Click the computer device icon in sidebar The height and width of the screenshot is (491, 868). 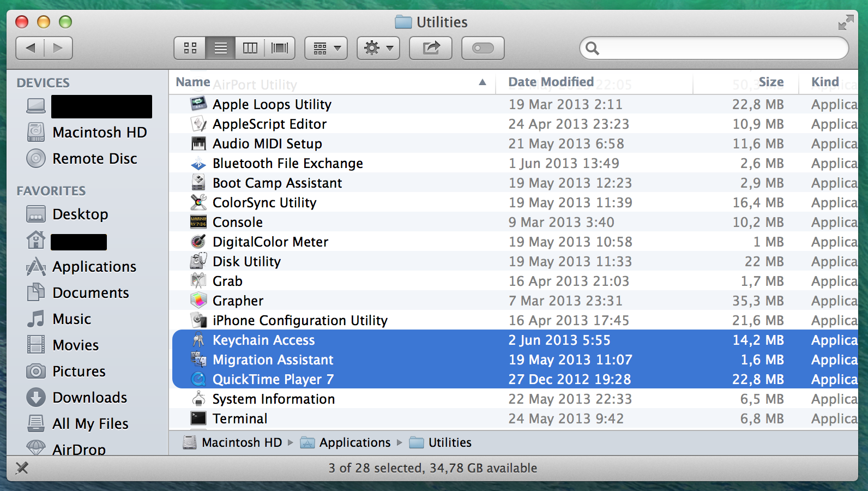pyautogui.click(x=36, y=106)
